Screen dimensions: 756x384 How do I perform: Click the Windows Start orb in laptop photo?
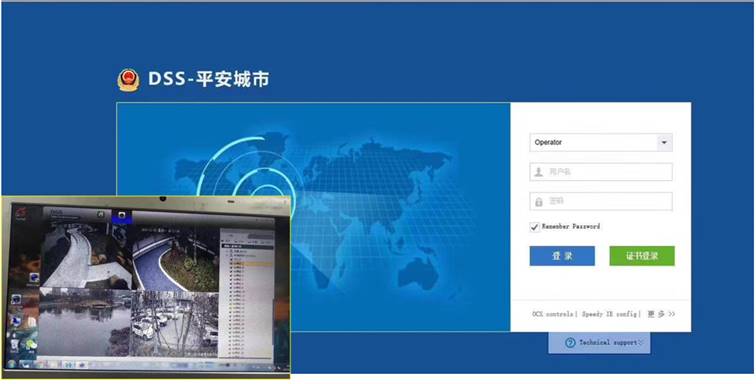[11, 364]
